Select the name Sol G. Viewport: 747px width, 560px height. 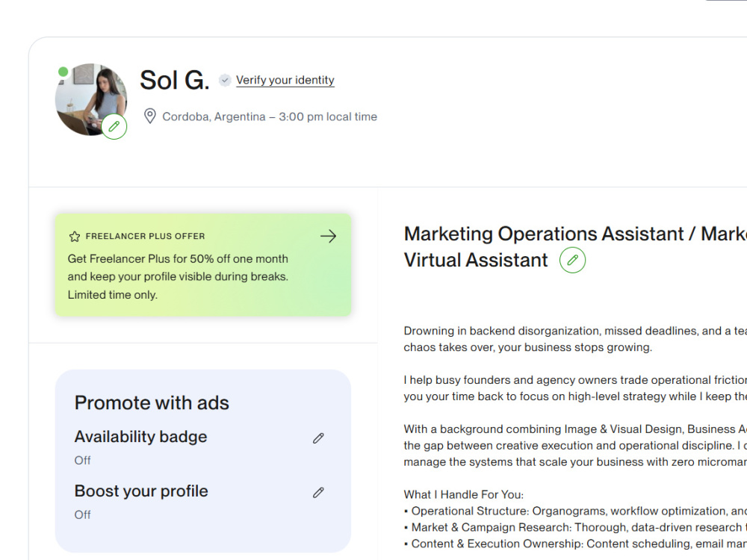174,80
